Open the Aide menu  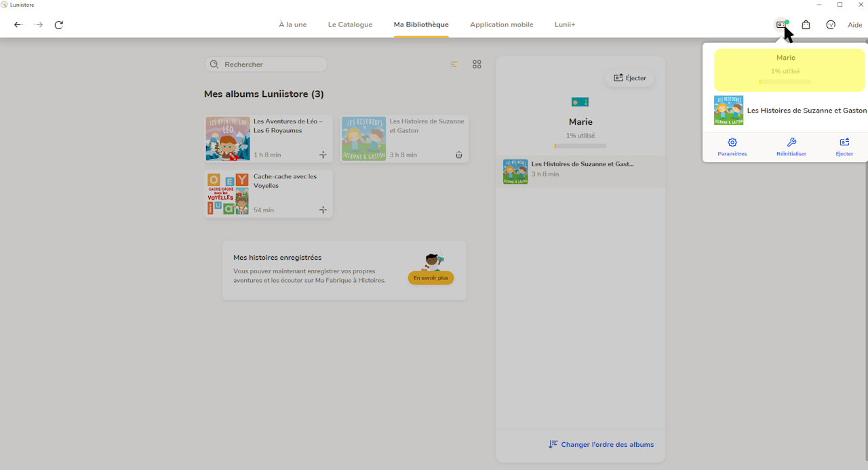[854, 25]
